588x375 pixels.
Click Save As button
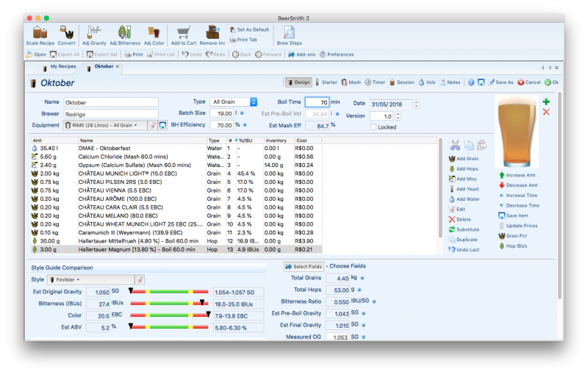(x=501, y=82)
